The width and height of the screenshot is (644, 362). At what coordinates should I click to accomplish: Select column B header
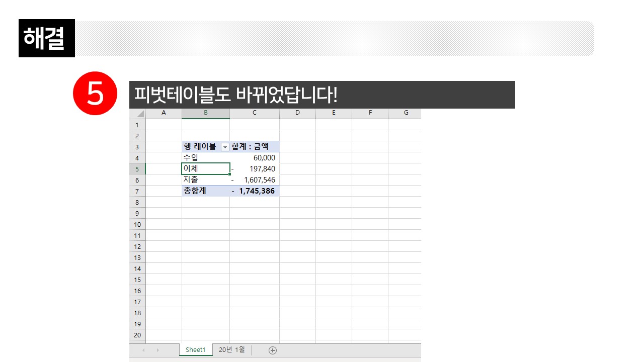click(206, 113)
